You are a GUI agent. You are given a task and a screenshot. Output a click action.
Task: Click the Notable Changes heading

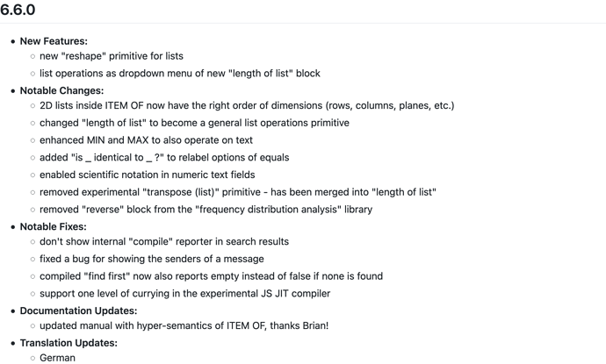pyautogui.click(x=61, y=90)
